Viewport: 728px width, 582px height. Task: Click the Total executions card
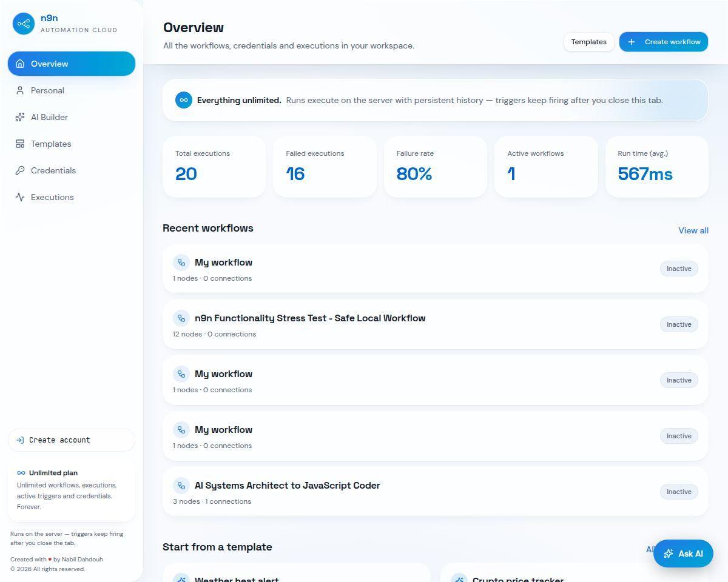(214, 167)
